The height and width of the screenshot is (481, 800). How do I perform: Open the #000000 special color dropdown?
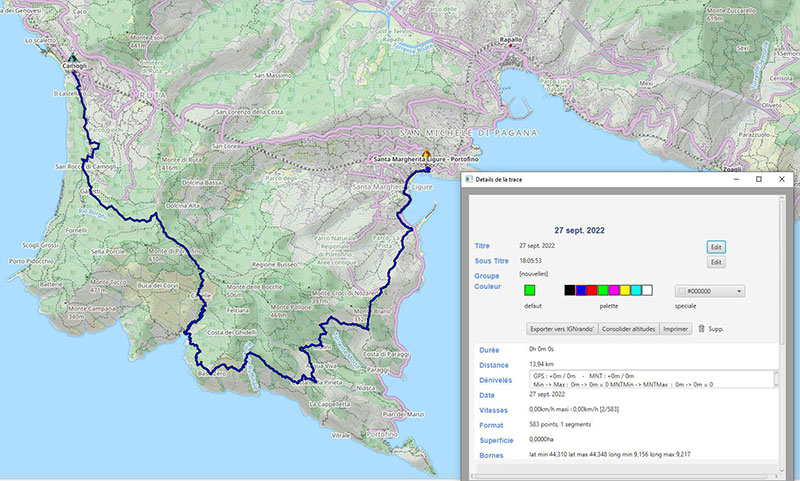710,291
